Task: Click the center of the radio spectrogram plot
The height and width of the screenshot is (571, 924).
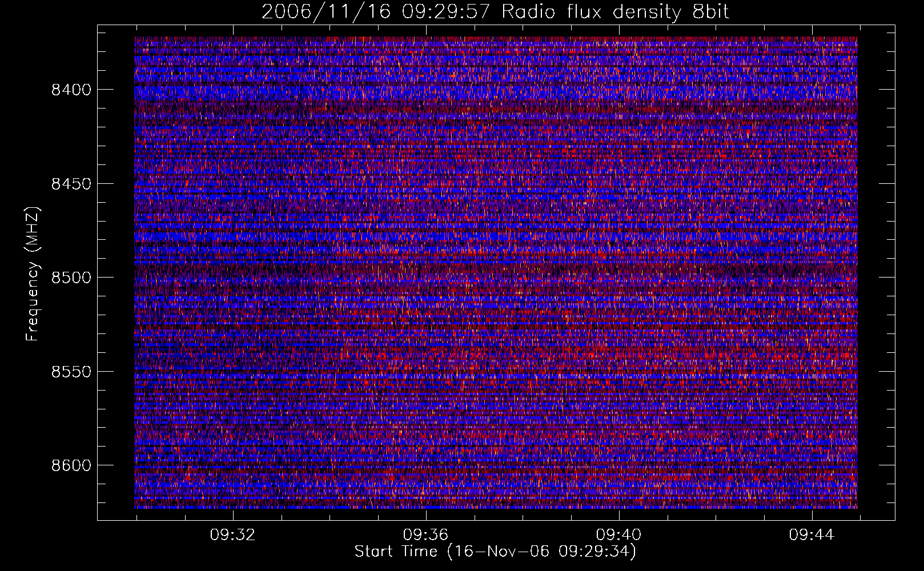Action: (496, 272)
